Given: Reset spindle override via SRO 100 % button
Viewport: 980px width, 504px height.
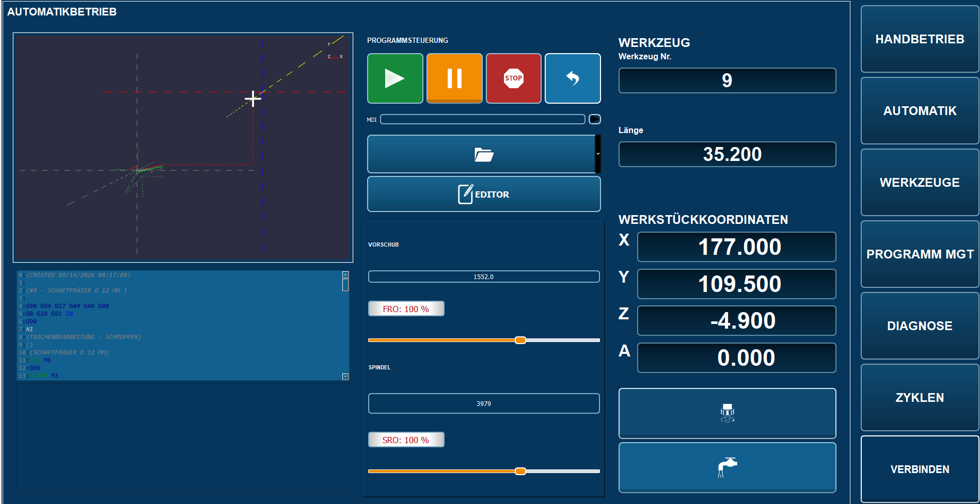Looking at the screenshot, I should pos(406,440).
